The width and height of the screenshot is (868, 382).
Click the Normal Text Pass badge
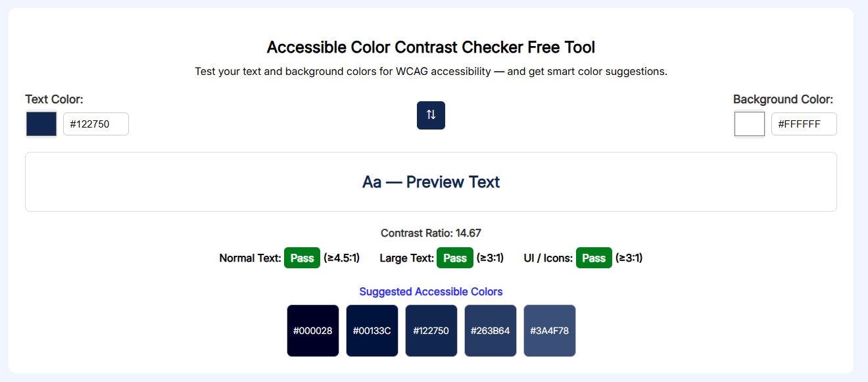(302, 258)
